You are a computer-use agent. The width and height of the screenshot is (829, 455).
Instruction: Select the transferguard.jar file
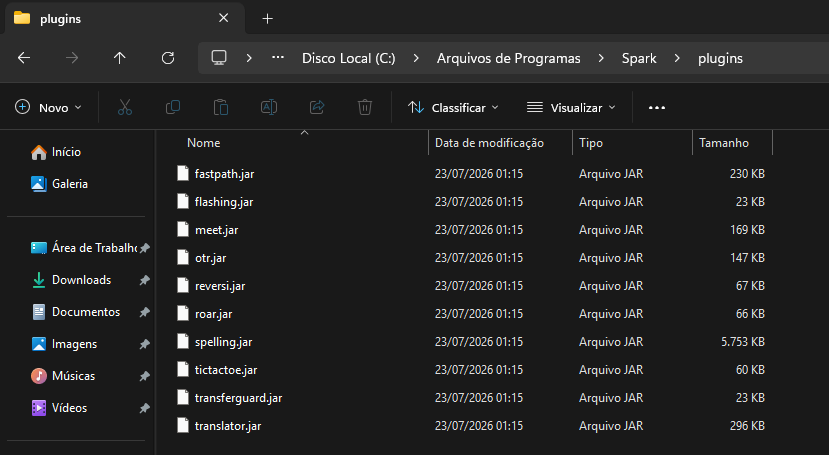pos(238,398)
